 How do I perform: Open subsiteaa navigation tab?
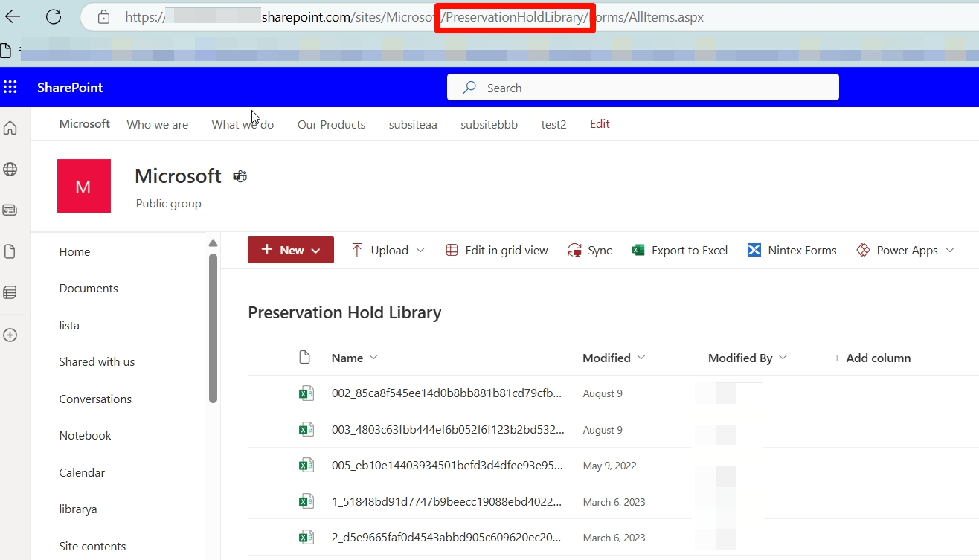[413, 124]
